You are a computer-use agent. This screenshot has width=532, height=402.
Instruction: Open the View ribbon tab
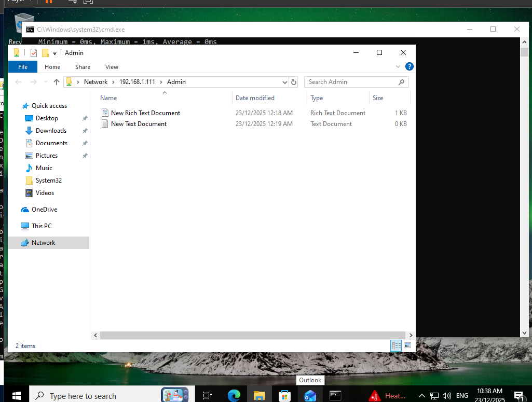pos(112,67)
